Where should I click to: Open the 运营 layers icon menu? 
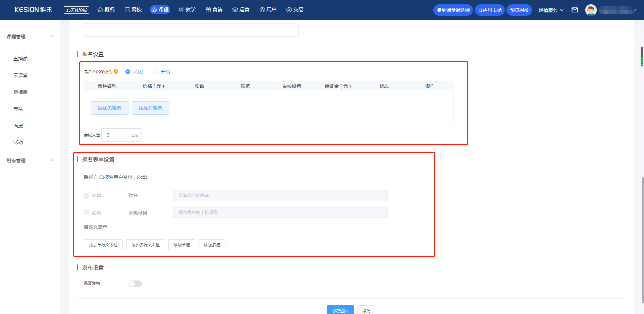pyautogui.click(x=241, y=10)
